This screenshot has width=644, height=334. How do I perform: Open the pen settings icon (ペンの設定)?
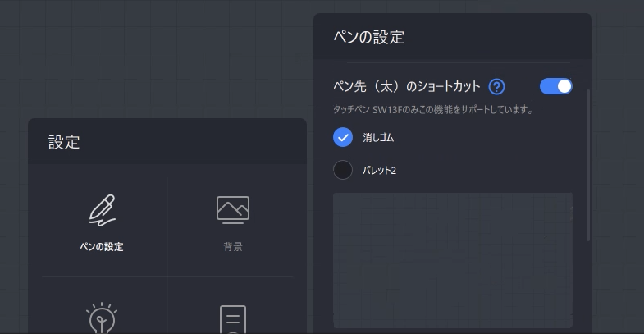102,210
